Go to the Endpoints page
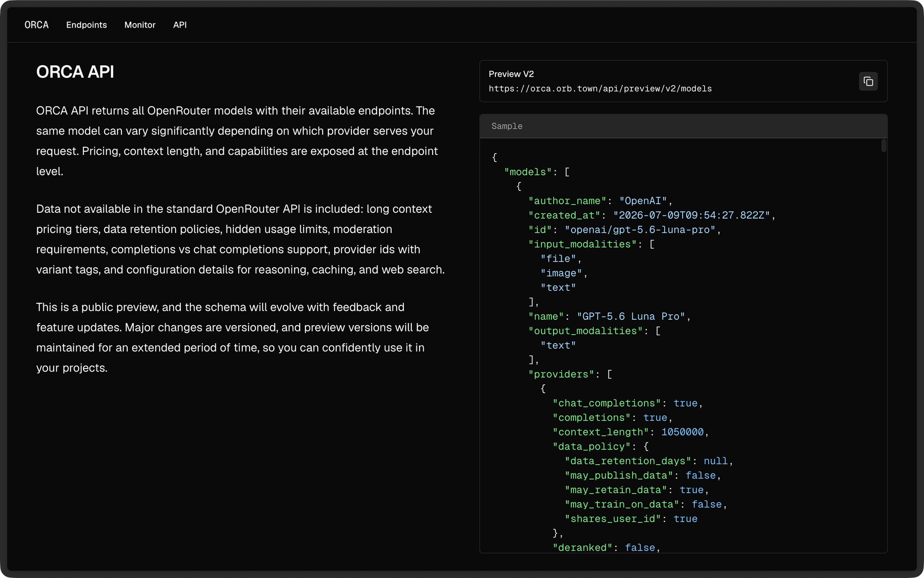 click(x=87, y=25)
